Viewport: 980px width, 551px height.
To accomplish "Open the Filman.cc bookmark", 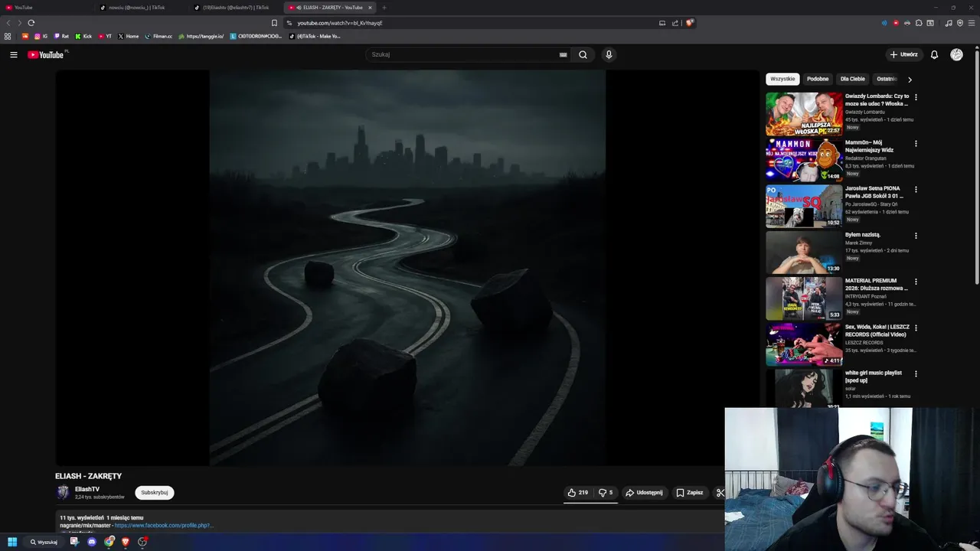I will tap(158, 36).
